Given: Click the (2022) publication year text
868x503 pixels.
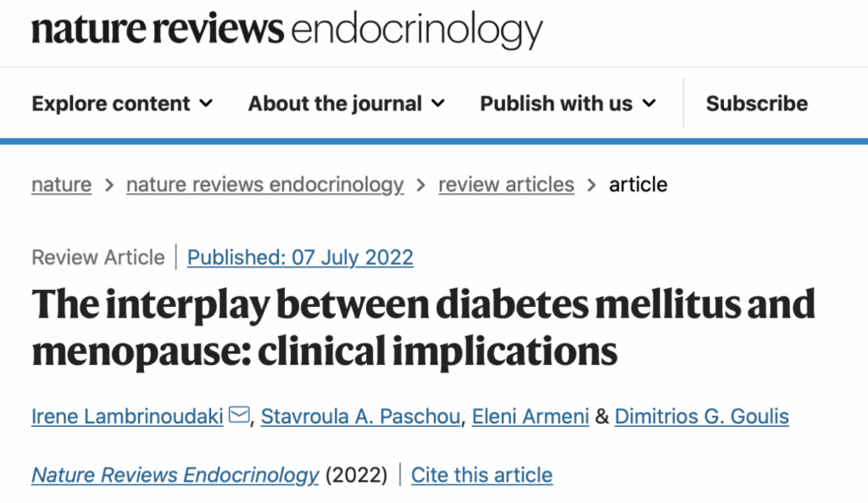Looking at the screenshot, I should pyautogui.click(x=356, y=474).
